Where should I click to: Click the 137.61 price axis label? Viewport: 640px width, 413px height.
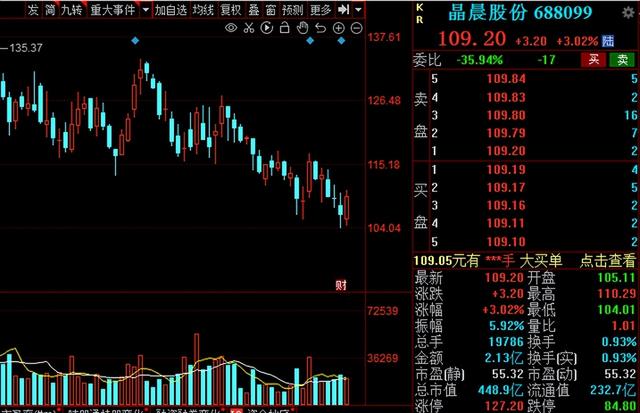coord(384,38)
